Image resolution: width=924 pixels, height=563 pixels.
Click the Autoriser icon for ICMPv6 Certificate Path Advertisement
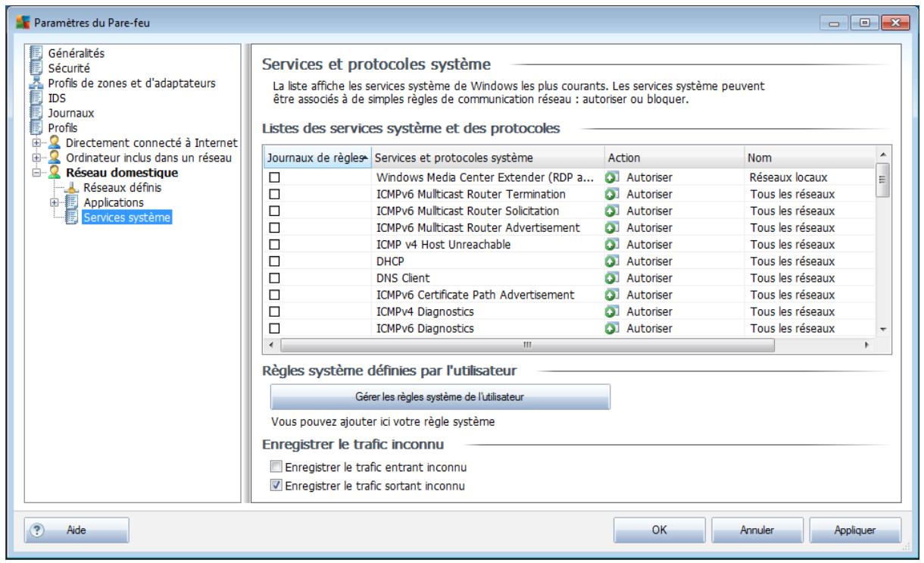coord(612,295)
